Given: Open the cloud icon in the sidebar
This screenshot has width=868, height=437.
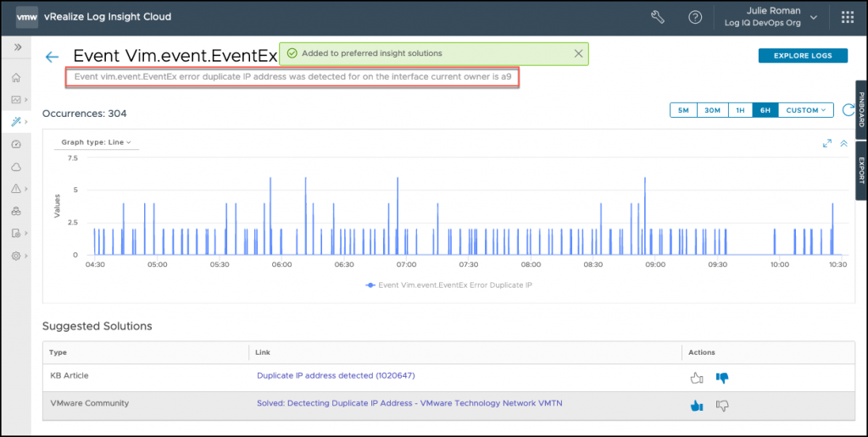Looking at the screenshot, I should coord(16,167).
